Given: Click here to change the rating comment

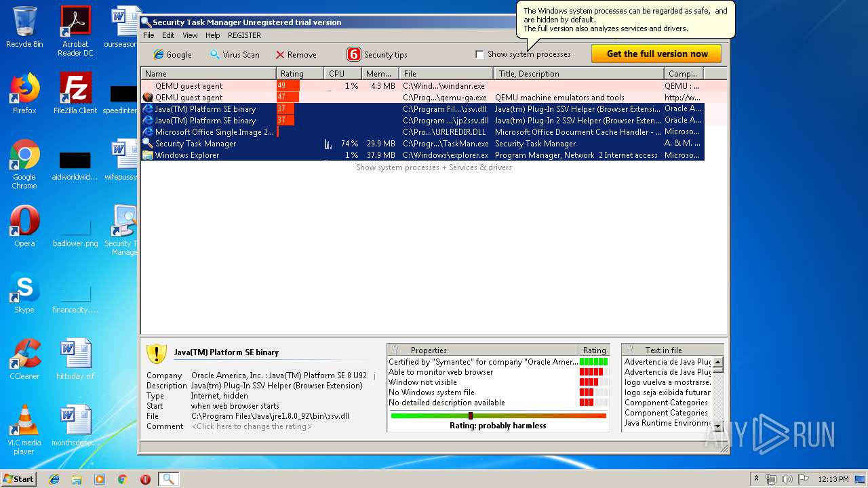Looking at the screenshot, I should [252, 426].
